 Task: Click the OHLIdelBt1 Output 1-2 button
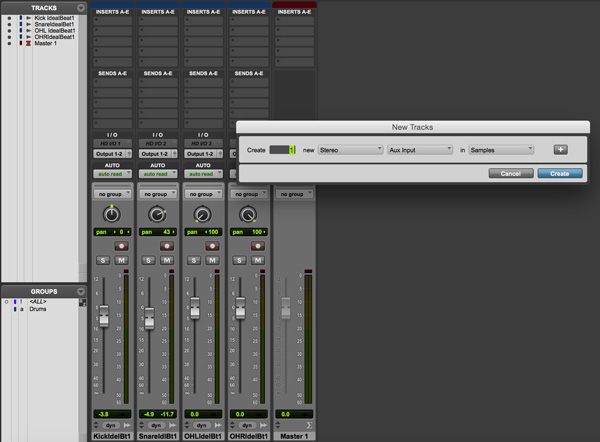tap(203, 154)
